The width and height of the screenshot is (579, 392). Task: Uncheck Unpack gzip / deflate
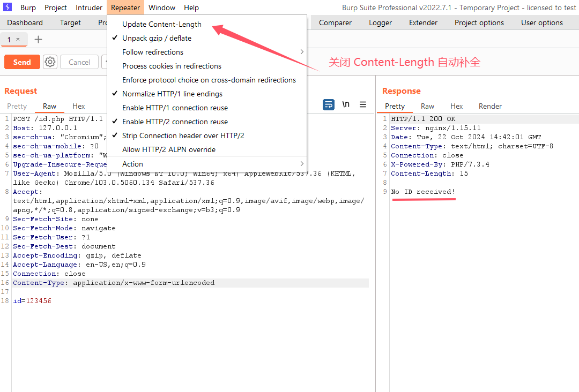157,39
